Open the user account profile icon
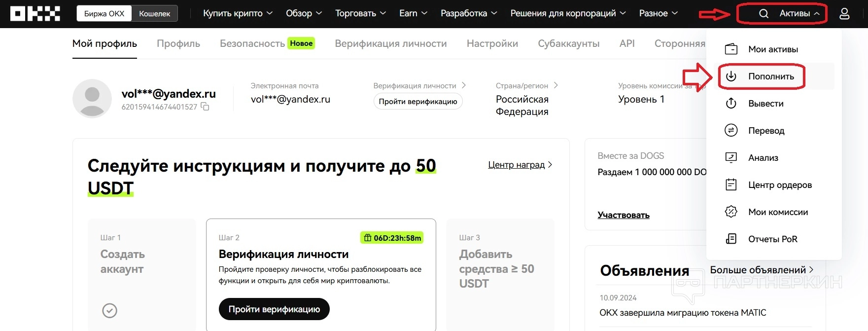868x331 pixels. (844, 14)
